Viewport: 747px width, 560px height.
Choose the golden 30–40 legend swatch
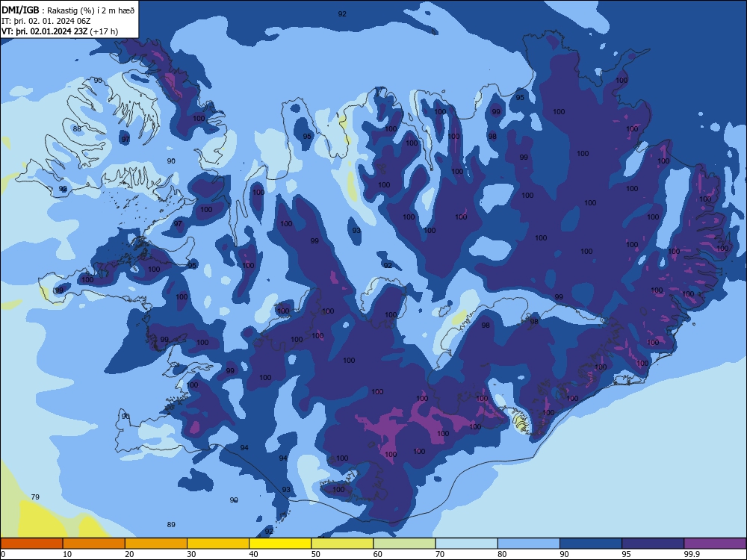[x=218, y=544]
